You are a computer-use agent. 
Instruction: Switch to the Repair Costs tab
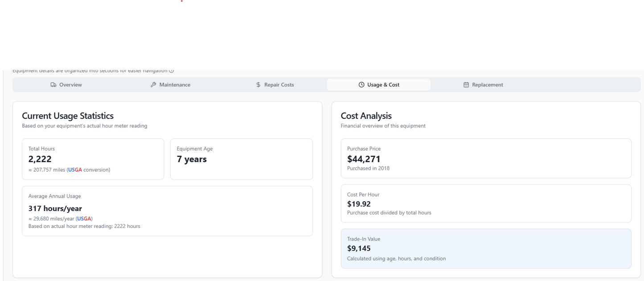[275, 85]
